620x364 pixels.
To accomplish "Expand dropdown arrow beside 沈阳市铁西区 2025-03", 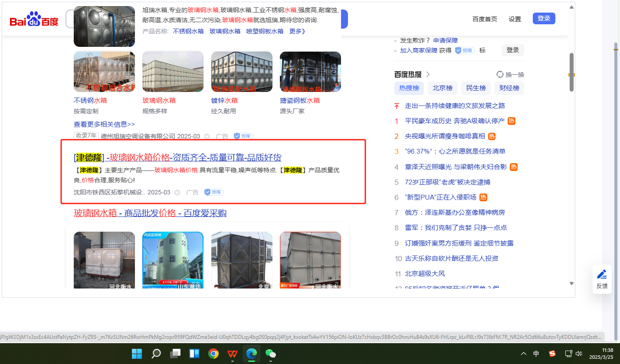I will tap(177, 192).
